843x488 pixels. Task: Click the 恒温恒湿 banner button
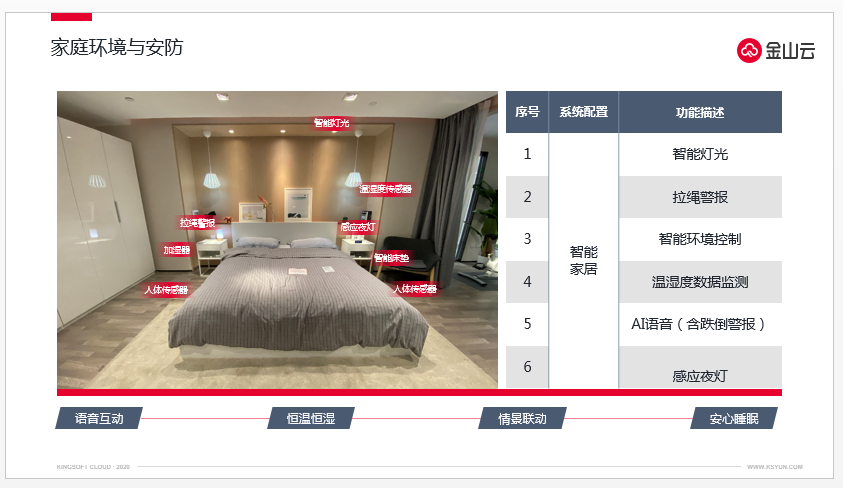311,418
